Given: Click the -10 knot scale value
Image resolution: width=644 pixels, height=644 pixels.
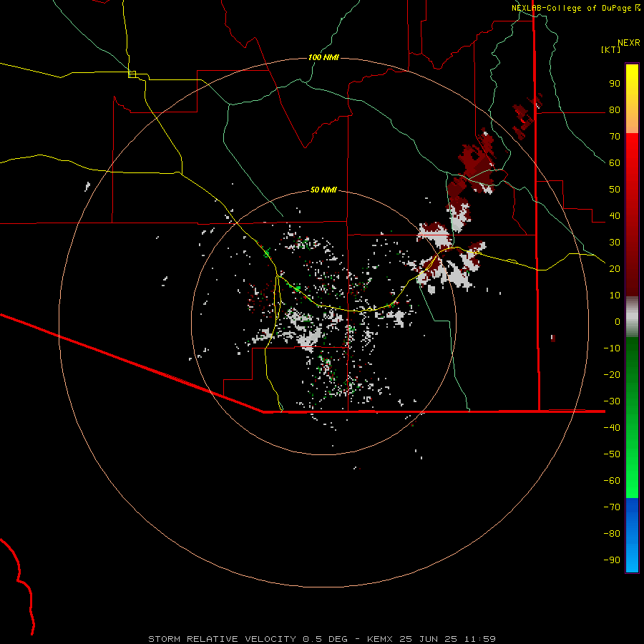Looking at the screenshot, I should click(612, 348).
